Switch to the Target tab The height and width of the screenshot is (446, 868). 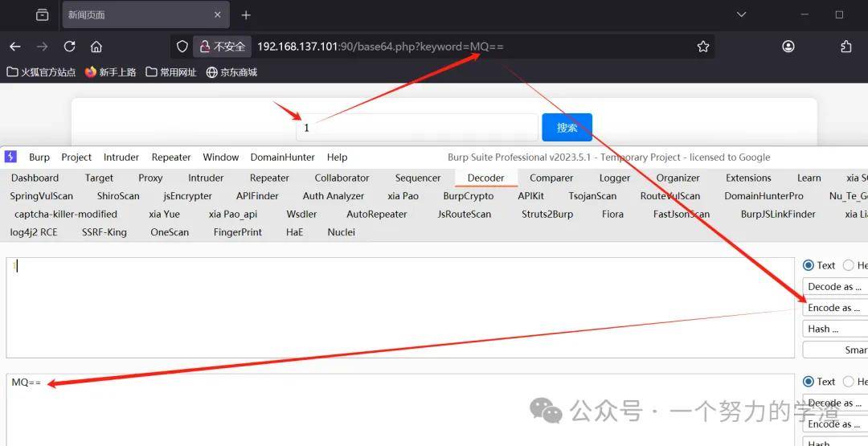point(99,178)
